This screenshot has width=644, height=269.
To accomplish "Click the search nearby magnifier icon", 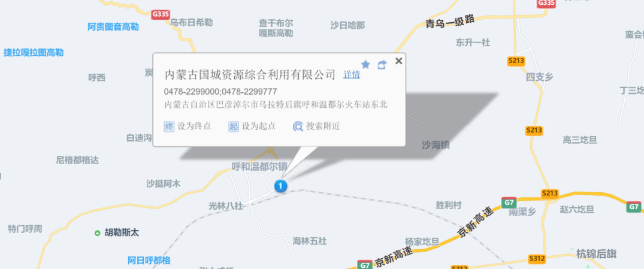I will [298, 126].
